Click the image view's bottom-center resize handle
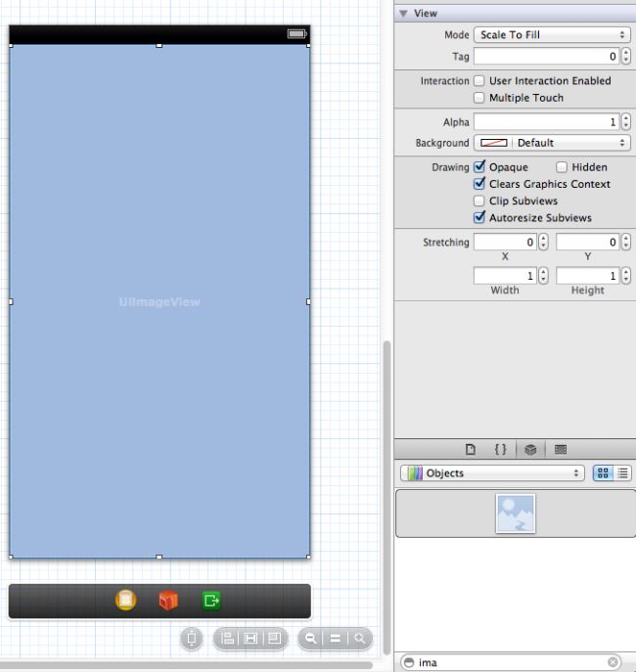Image resolution: width=636 pixels, height=672 pixels. (x=159, y=557)
